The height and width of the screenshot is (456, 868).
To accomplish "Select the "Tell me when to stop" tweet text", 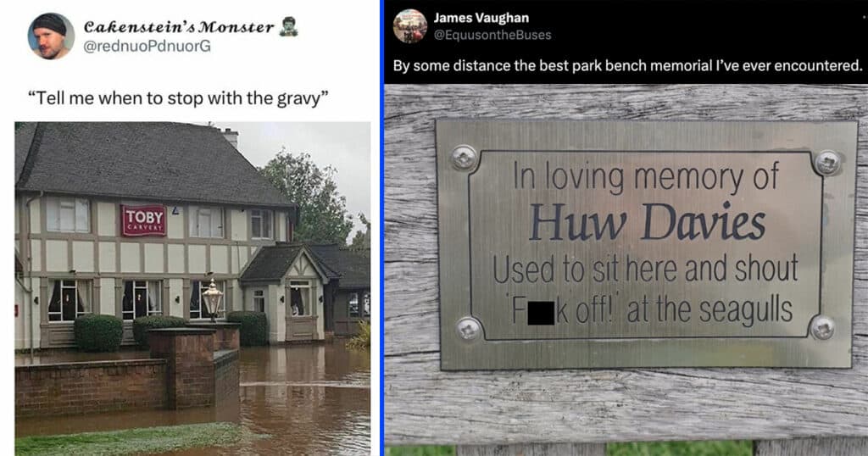I will pyautogui.click(x=178, y=98).
